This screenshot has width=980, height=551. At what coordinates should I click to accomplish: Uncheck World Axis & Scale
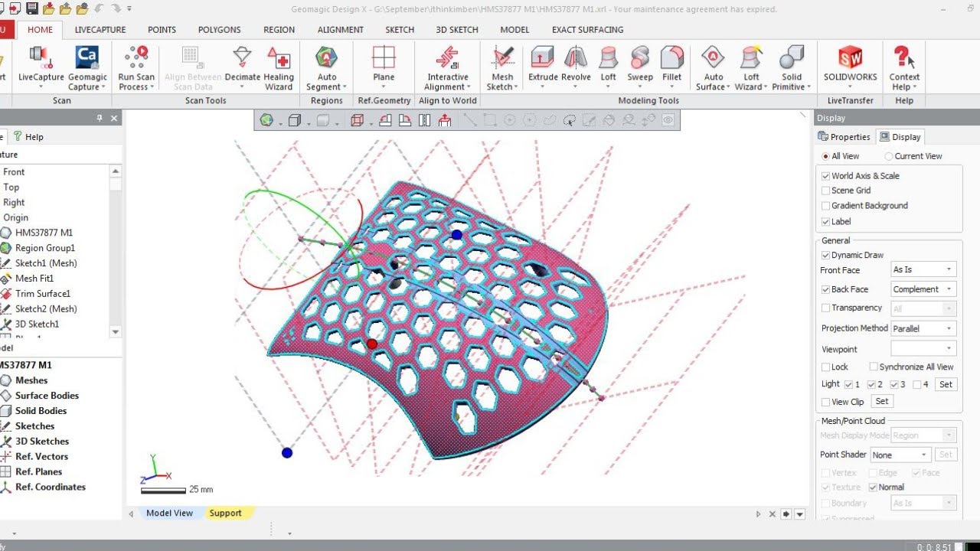(x=825, y=176)
